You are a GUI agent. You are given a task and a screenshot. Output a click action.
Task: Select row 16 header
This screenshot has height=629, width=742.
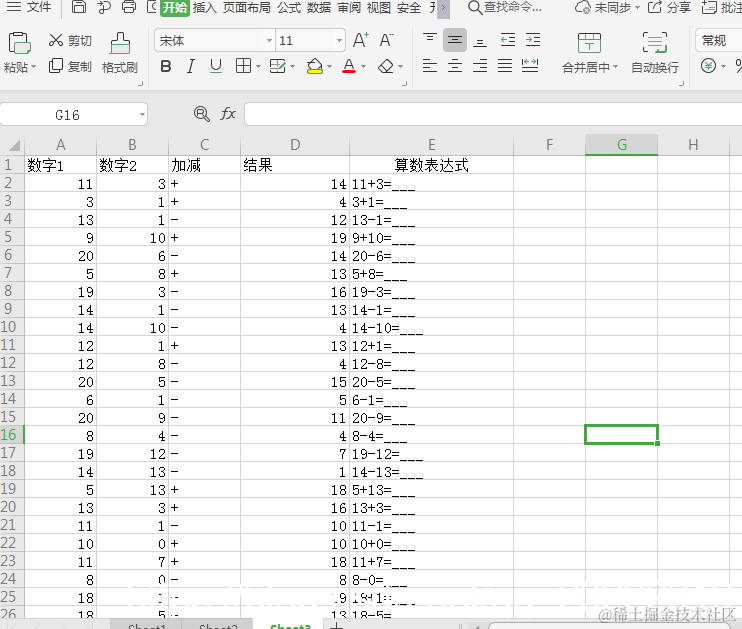[12, 435]
